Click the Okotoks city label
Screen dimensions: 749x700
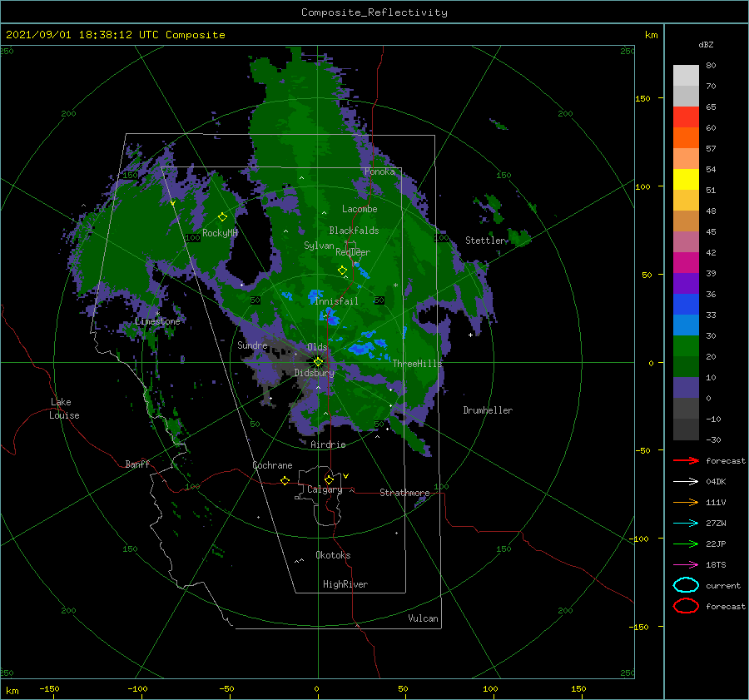click(x=333, y=555)
